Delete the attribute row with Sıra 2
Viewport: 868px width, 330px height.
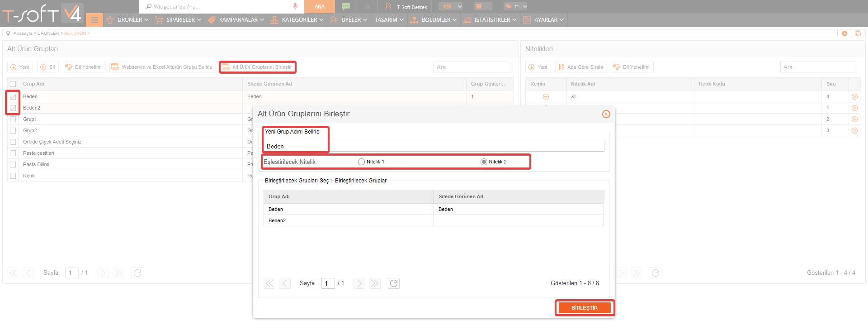click(854, 119)
